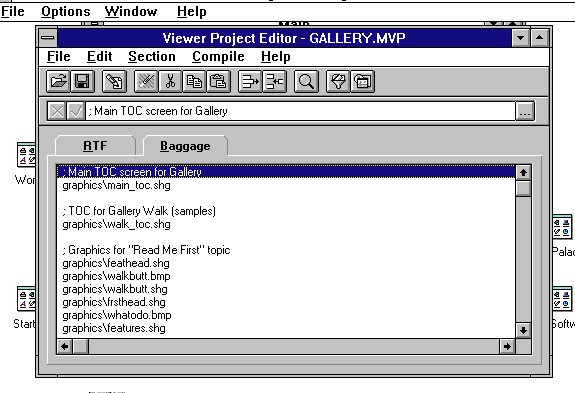
Task: Open Program Manager's File menu
Action: pos(12,11)
